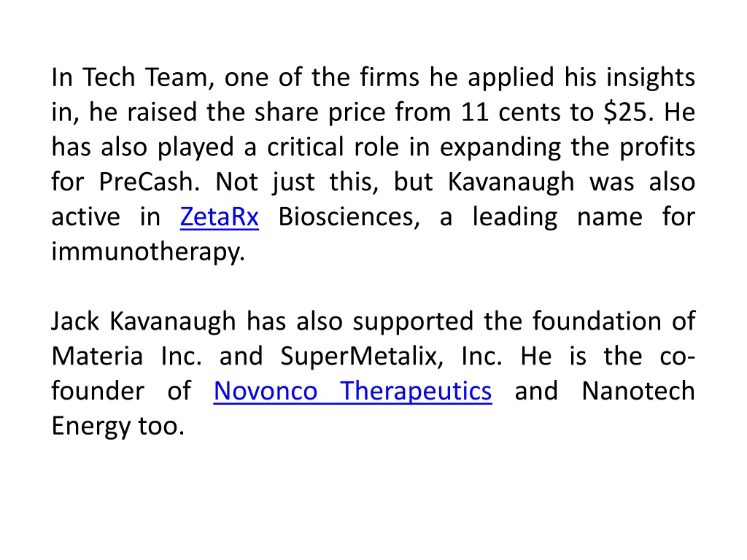Screen dimensions: 747x560
Task: Click the word Nanotech
Action: tap(638, 391)
